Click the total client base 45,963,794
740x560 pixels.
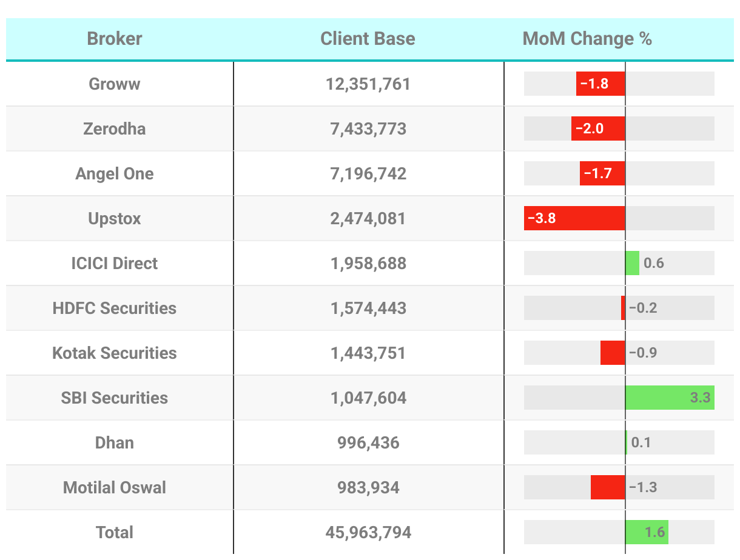[368, 532]
